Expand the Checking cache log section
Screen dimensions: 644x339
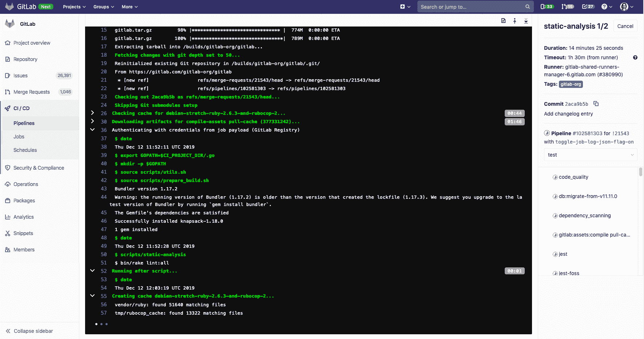coord(92,113)
